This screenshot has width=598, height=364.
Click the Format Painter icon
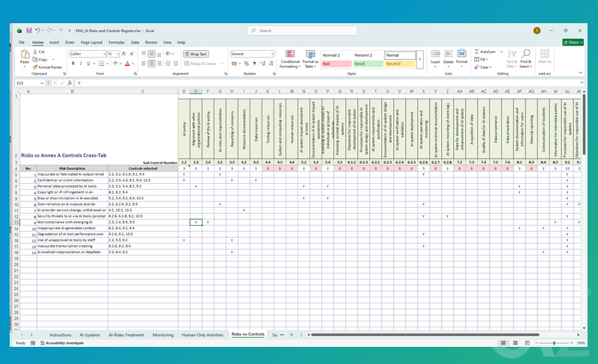35,67
